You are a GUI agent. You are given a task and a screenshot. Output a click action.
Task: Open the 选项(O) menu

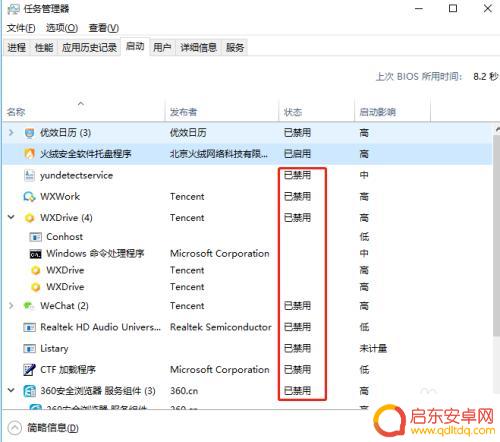62,28
